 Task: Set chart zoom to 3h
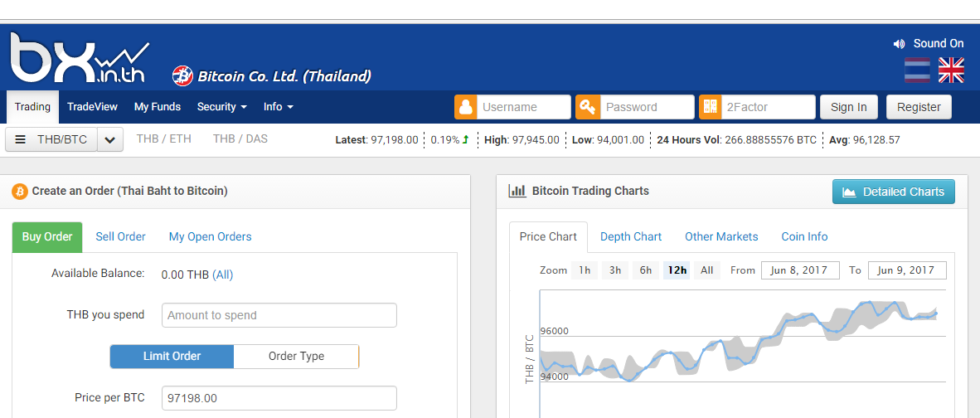coord(615,270)
